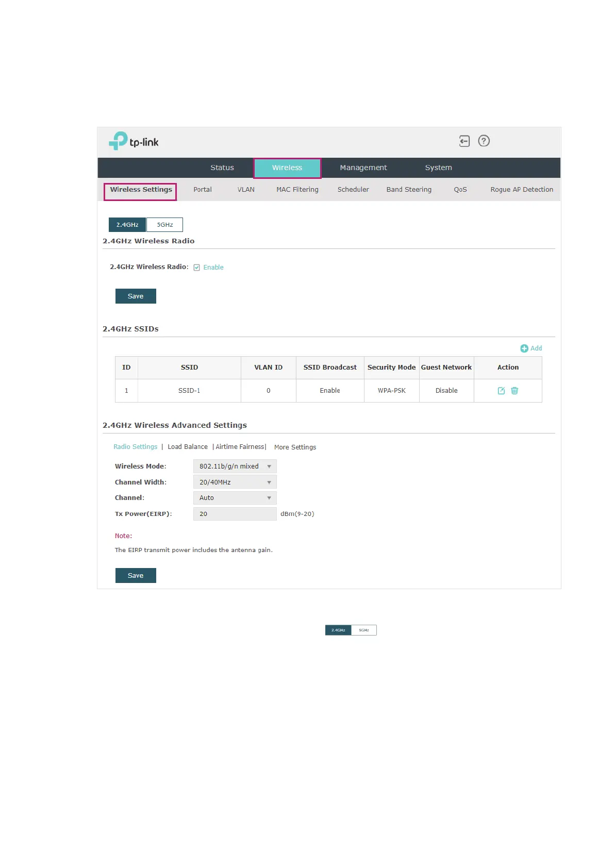Go to the System tab
This screenshot has height=868, width=614.
(439, 168)
